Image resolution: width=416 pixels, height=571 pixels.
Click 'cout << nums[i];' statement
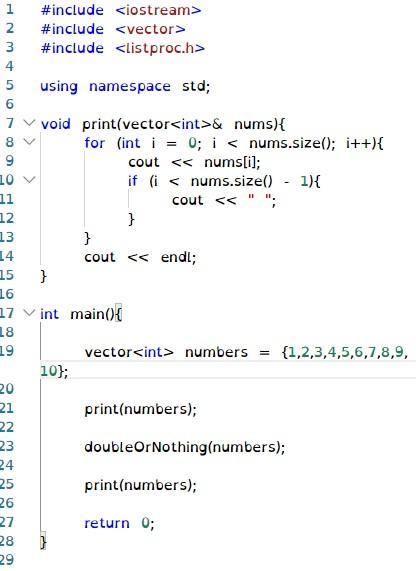click(x=194, y=162)
